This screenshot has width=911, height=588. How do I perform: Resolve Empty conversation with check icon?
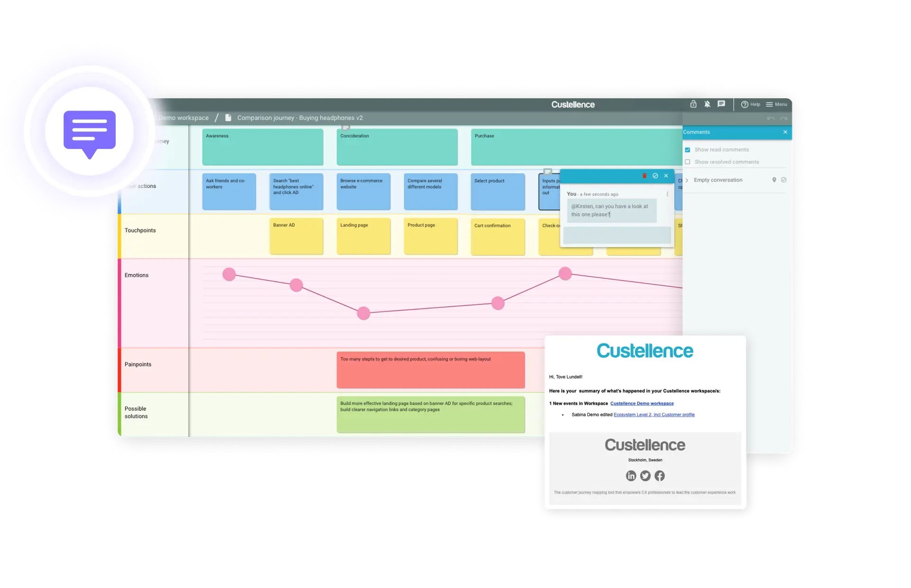click(784, 180)
